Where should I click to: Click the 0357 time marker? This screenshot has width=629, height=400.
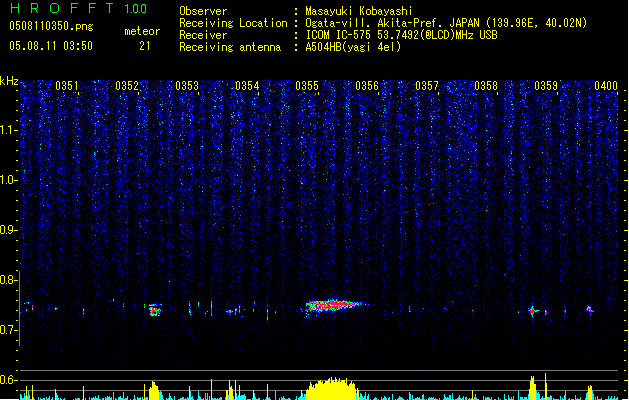(x=427, y=86)
